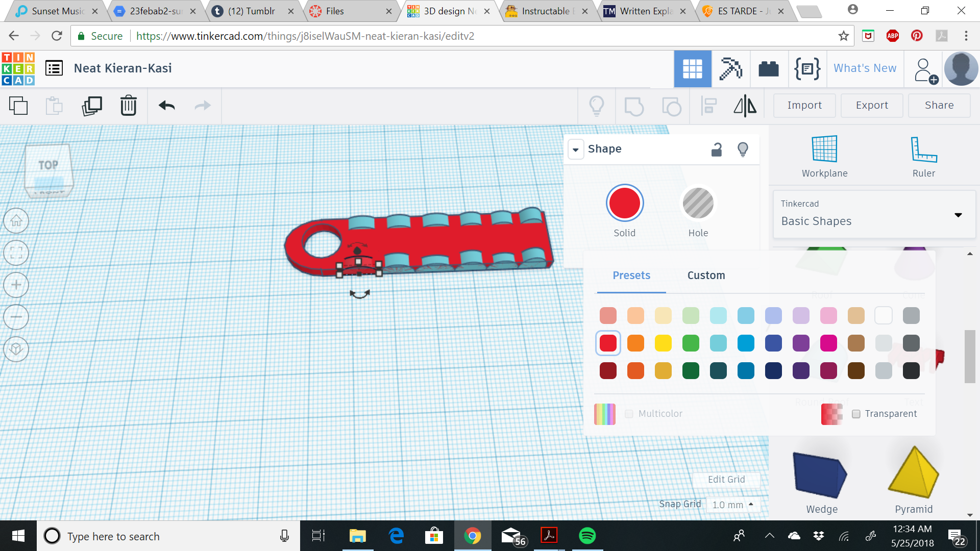Bookmark the page with the star icon
The height and width of the screenshot is (551, 980).
pos(844,36)
